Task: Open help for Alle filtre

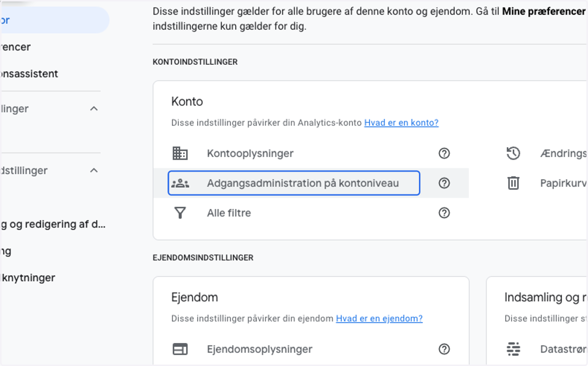Action: [x=444, y=213]
